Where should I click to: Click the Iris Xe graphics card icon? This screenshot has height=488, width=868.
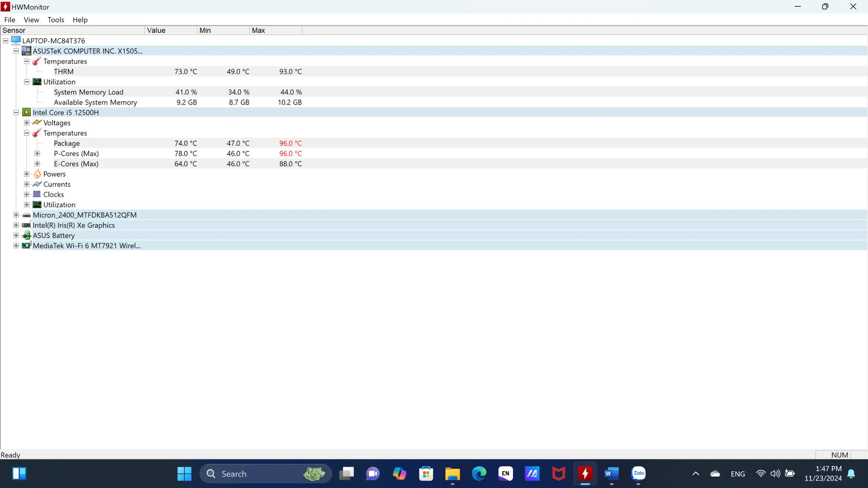coord(26,225)
